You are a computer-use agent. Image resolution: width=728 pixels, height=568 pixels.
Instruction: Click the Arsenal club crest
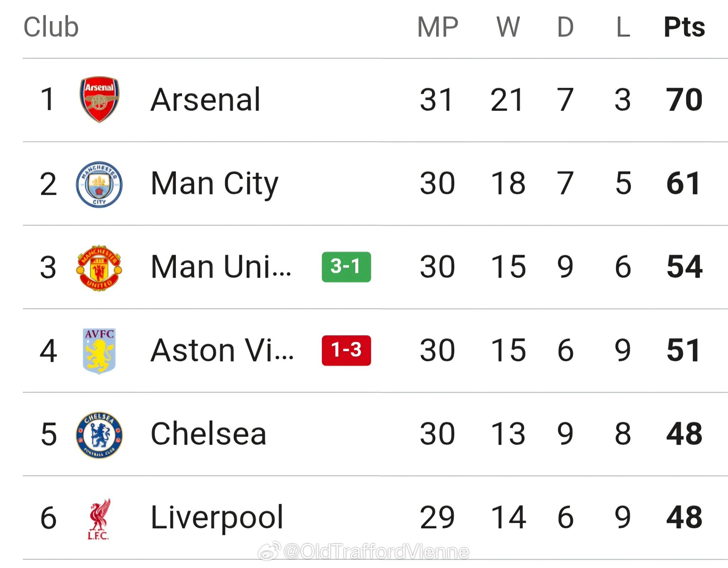pos(100,99)
